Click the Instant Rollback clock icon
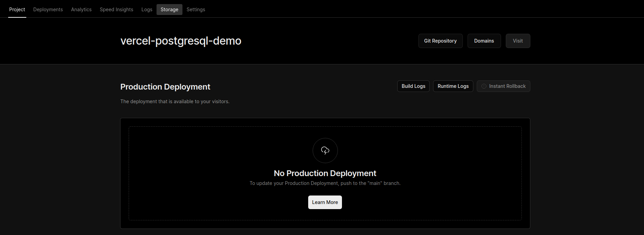 coord(484,86)
